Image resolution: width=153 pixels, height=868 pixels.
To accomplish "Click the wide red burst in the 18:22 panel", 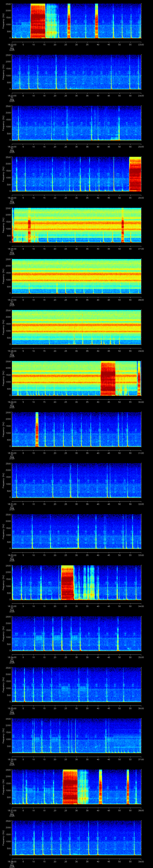I will pyautogui.click(x=38, y=21).
